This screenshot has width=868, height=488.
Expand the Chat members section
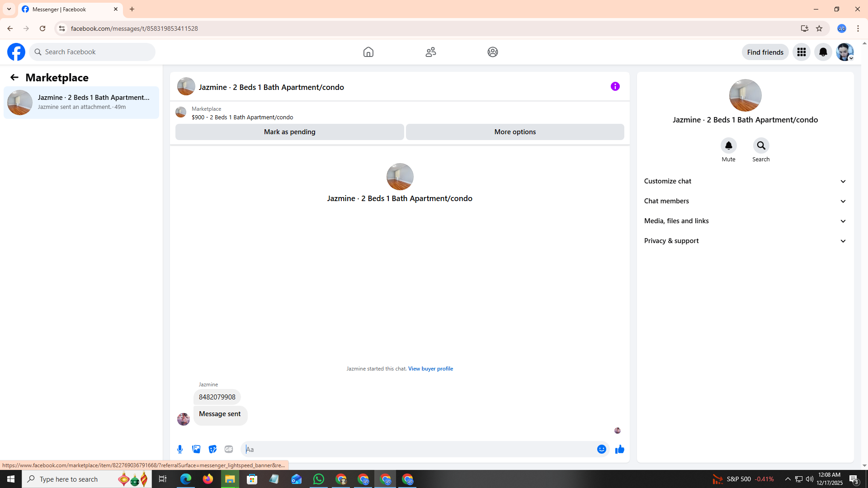click(745, 201)
